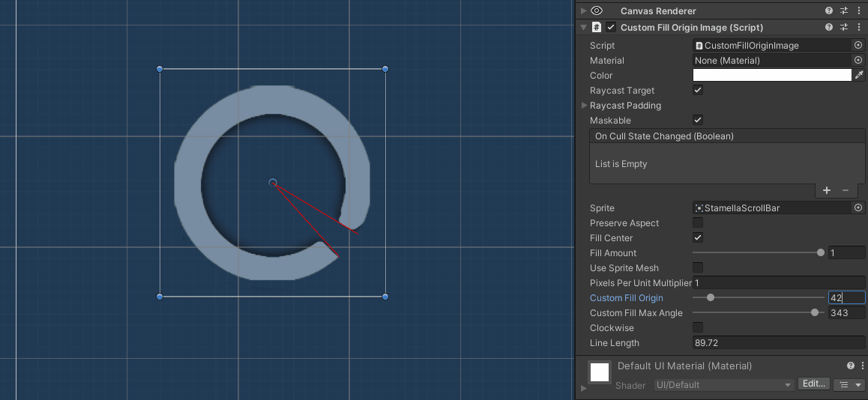
Task: Click the Pixels Per Unit Multiplier field
Action: pos(779,282)
